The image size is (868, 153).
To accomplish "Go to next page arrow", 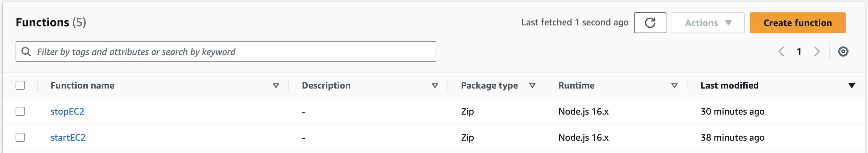I will [x=817, y=51].
